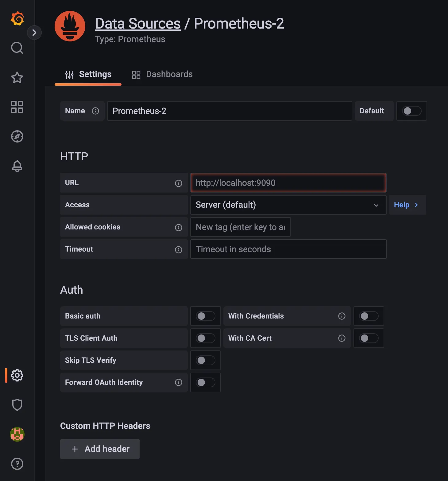Open the search icon in sidebar

17,48
